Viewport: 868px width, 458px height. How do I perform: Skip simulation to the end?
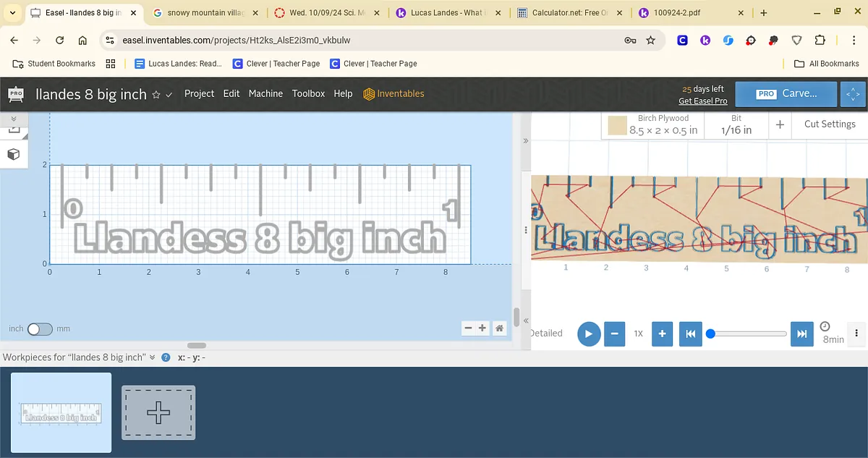(x=801, y=334)
